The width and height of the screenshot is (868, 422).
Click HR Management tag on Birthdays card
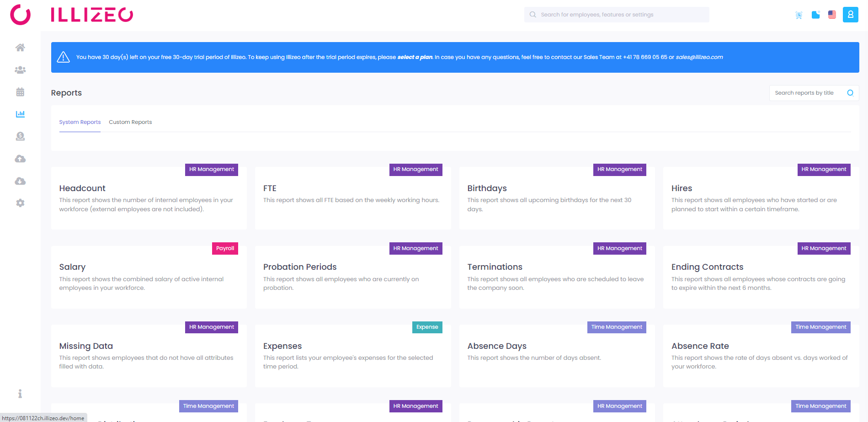620,169
